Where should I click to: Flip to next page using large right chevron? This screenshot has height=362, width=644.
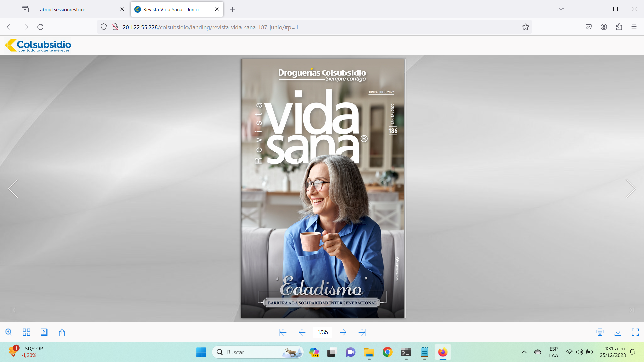(x=631, y=189)
